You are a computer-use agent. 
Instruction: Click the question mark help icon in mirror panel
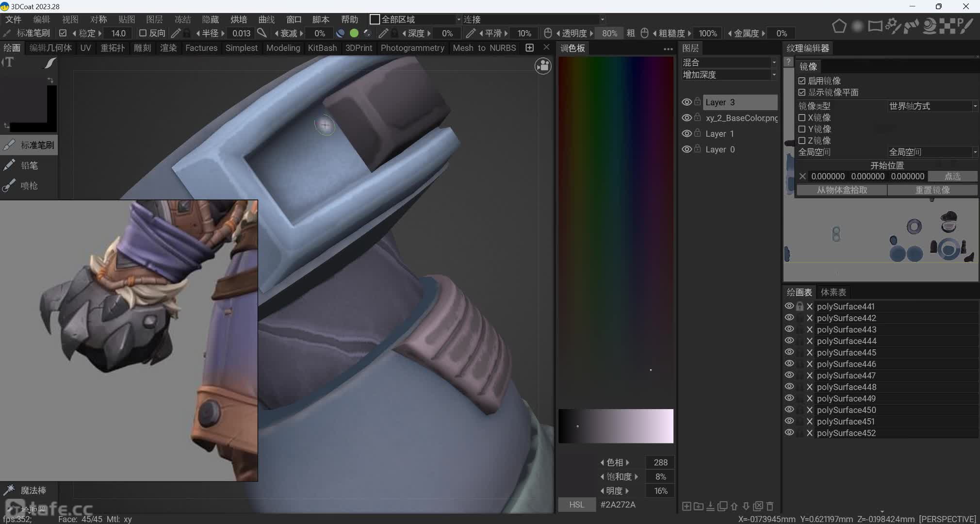pyautogui.click(x=788, y=62)
